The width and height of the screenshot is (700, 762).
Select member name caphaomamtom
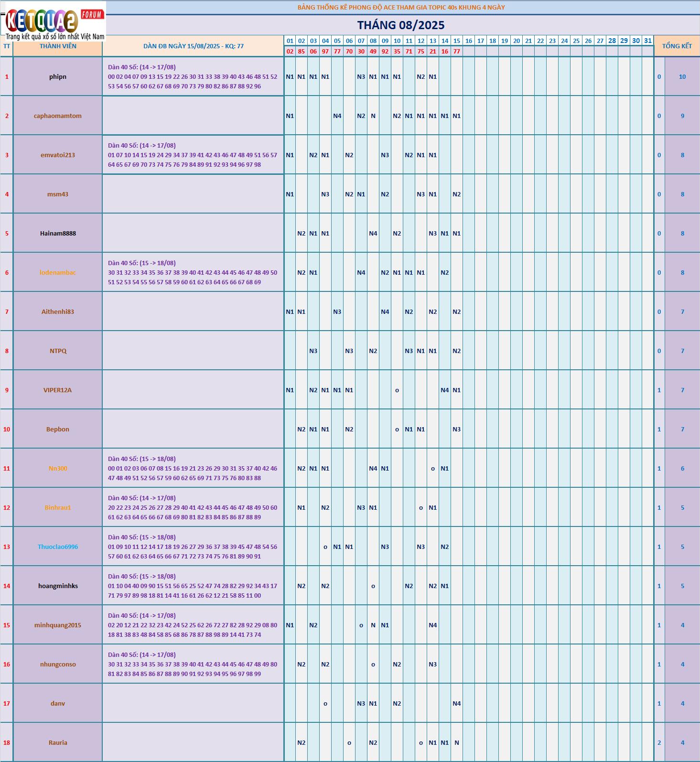58,116
